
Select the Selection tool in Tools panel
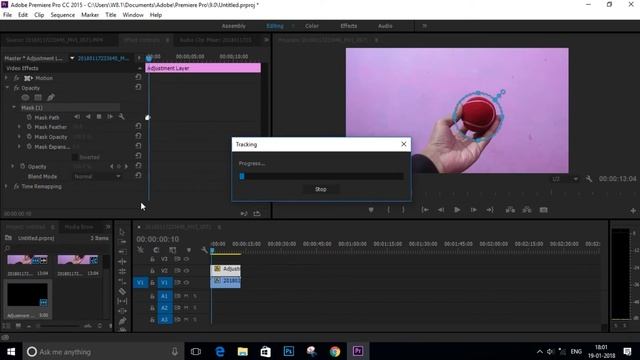click(122, 232)
